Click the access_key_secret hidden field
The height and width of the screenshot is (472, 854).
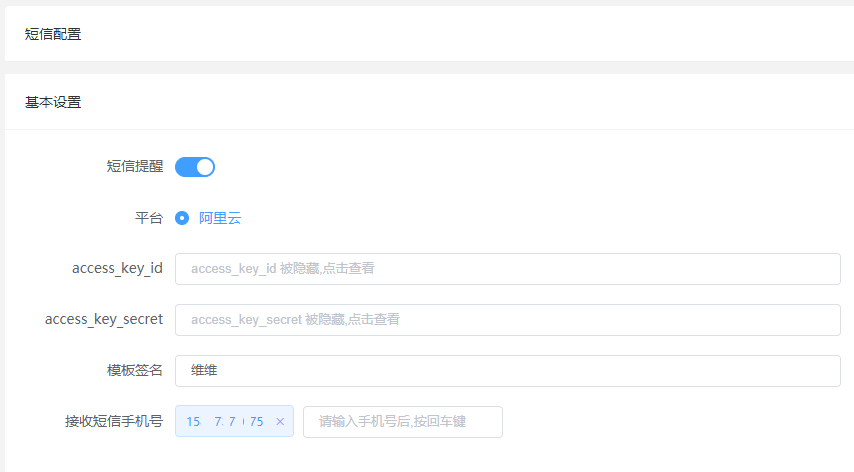tap(508, 320)
